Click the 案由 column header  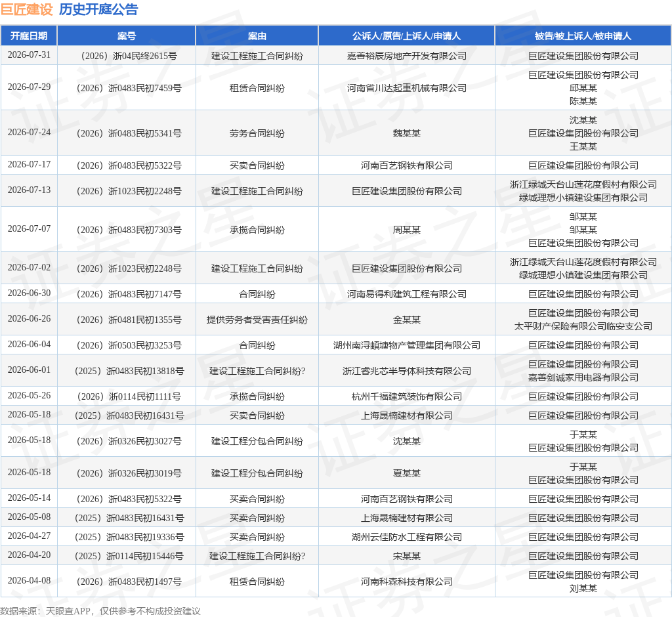pyautogui.click(x=257, y=36)
